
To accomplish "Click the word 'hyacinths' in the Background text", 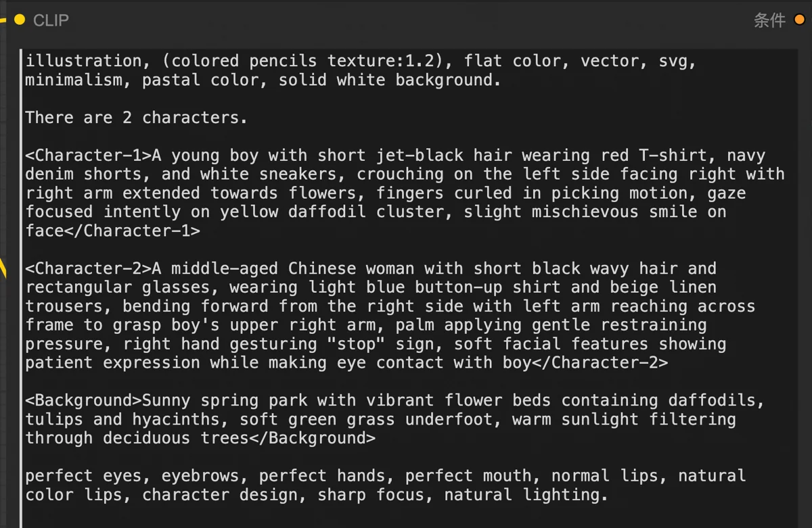I will pos(176,419).
